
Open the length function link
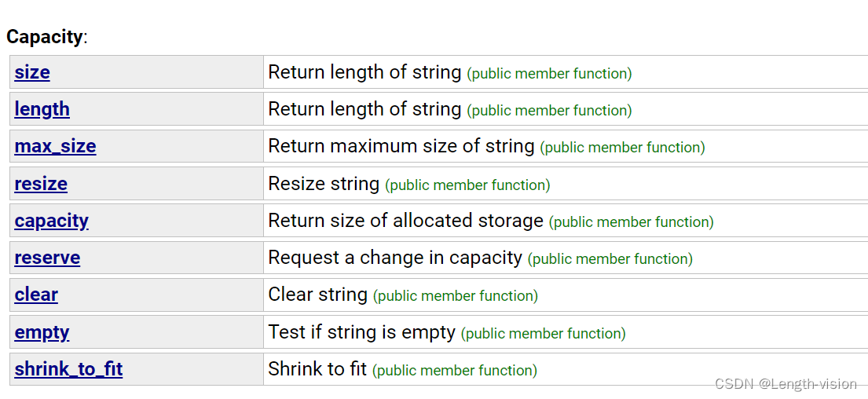click(42, 109)
